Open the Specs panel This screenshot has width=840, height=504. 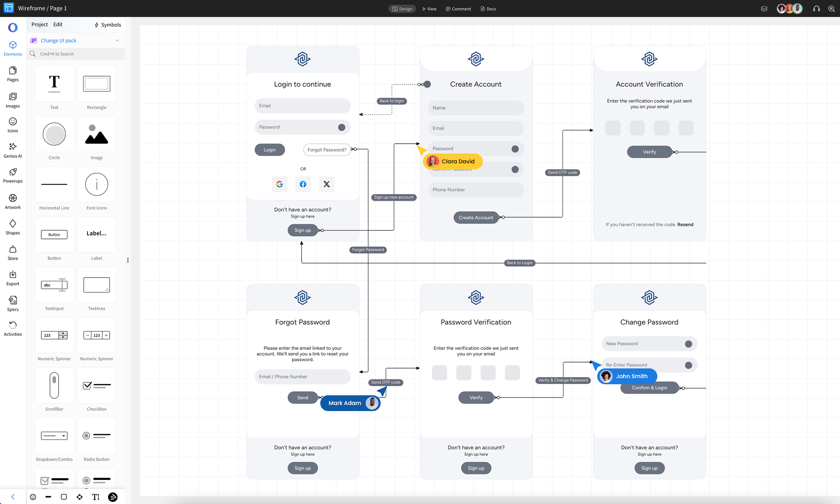coord(13,304)
